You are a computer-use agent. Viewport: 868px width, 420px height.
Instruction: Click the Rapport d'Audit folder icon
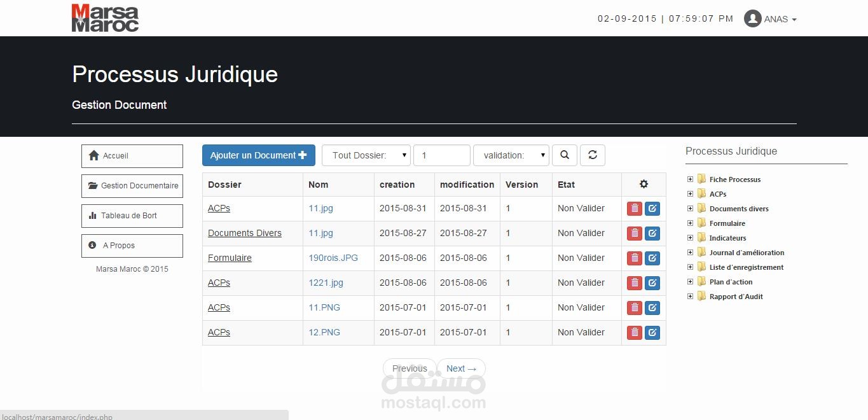[702, 296]
